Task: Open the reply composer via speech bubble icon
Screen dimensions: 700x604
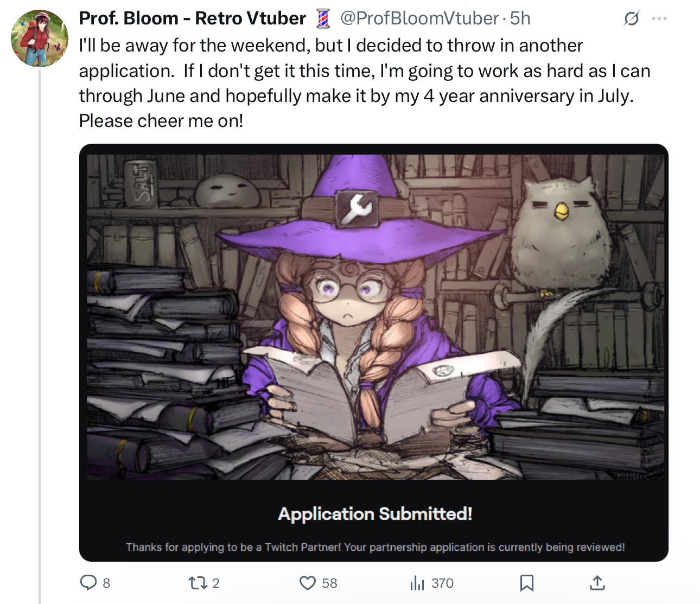Action: point(88,583)
